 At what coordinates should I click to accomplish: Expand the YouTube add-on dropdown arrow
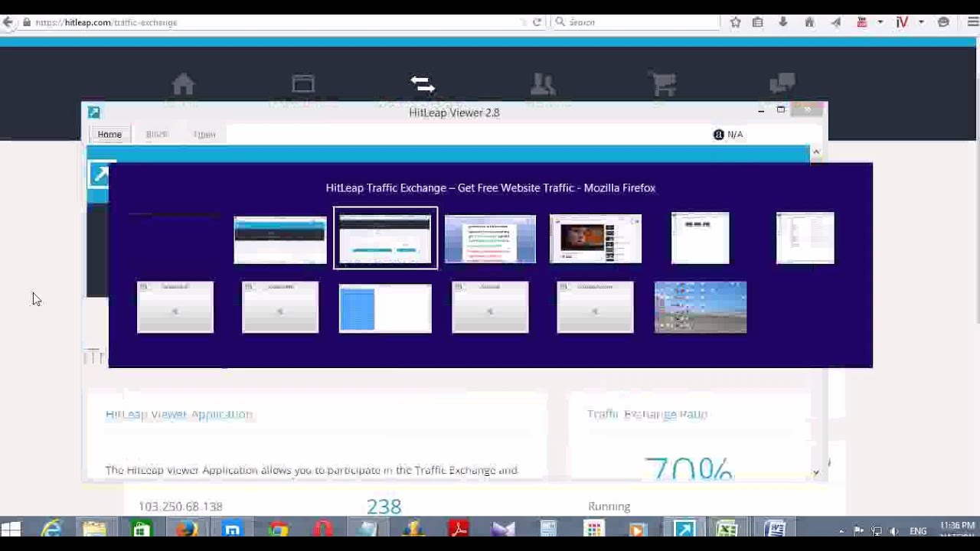coord(880,22)
